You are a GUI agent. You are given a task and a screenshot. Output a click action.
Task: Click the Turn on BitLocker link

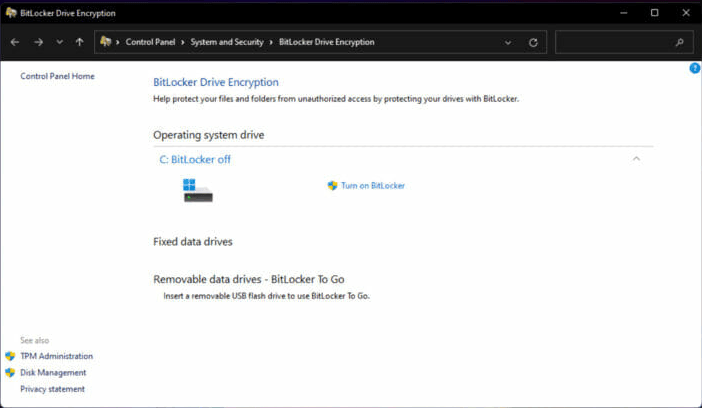click(x=373, y=185)
